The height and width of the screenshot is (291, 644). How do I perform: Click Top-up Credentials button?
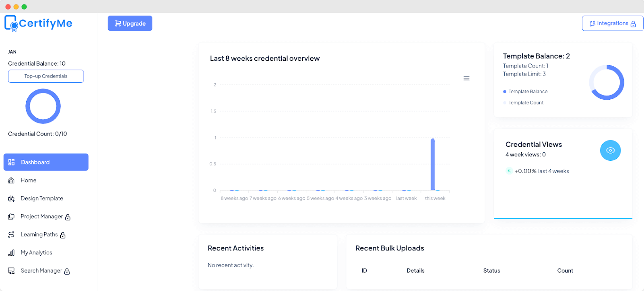point(46,76)
